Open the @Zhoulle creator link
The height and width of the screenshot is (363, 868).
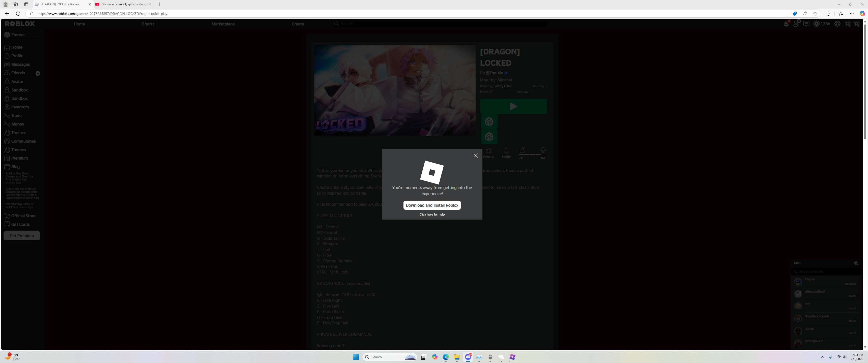pyautogui.click(x=494, y=73)
